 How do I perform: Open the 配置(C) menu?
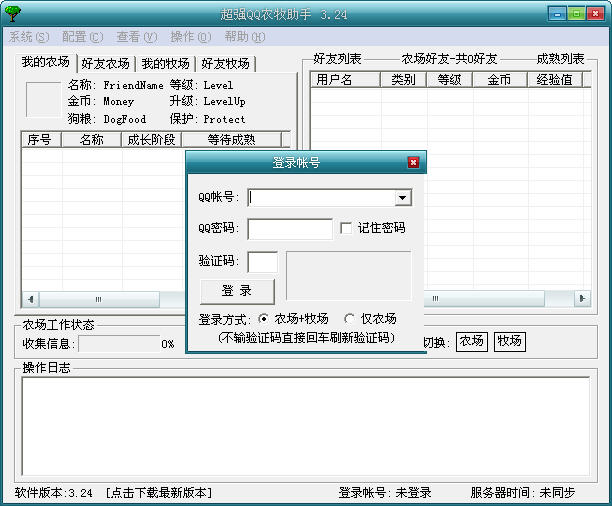click(83, 37)
